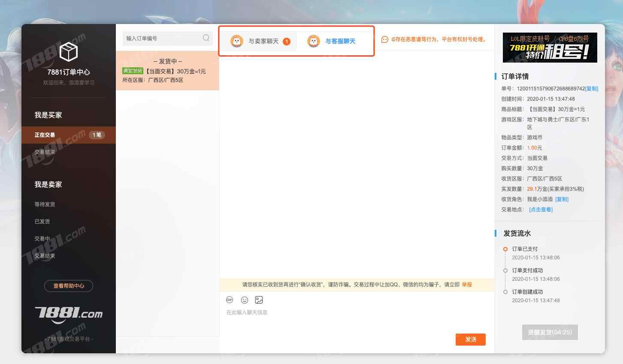Open 等待发货 under 我是卖家

pyautogui.click(x=45, y=205)
